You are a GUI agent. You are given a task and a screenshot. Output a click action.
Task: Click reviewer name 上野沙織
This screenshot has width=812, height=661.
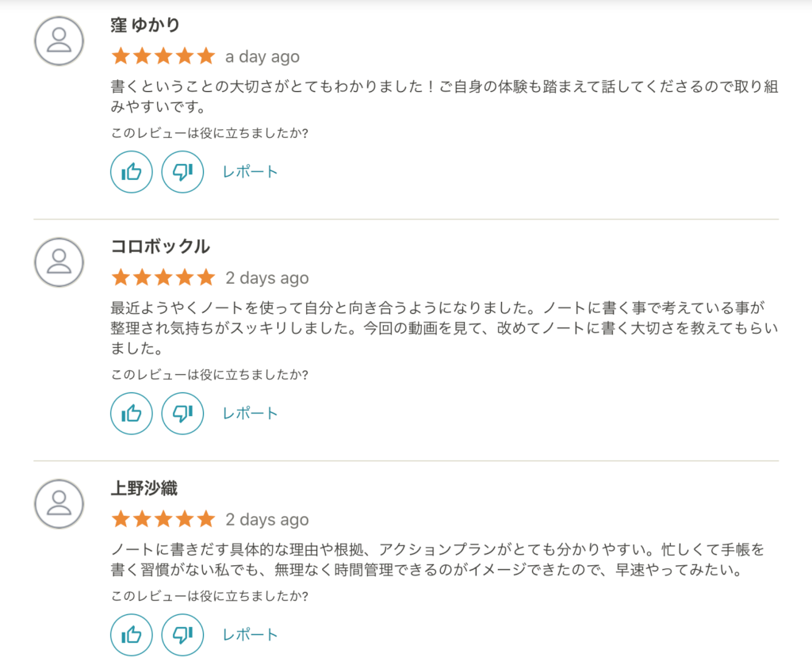click(144, 488)
